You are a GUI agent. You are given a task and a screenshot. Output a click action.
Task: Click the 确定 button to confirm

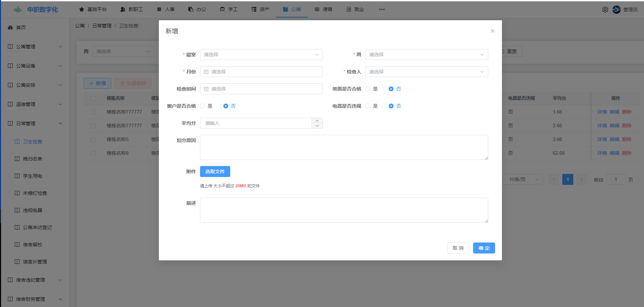484,248
